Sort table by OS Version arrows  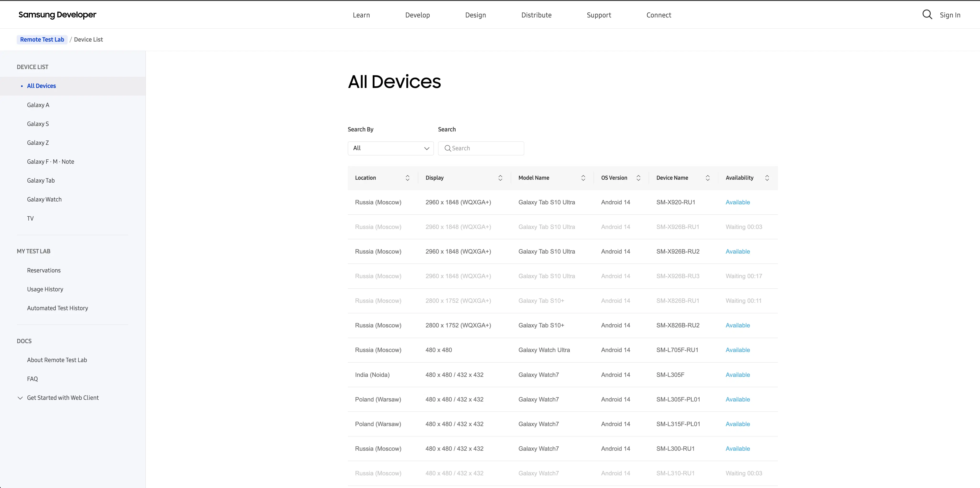click(638, 178)
